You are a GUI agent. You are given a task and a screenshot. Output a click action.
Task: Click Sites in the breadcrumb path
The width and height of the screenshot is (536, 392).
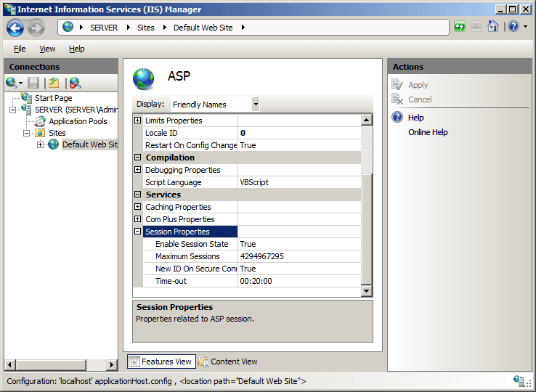point(146,28)
